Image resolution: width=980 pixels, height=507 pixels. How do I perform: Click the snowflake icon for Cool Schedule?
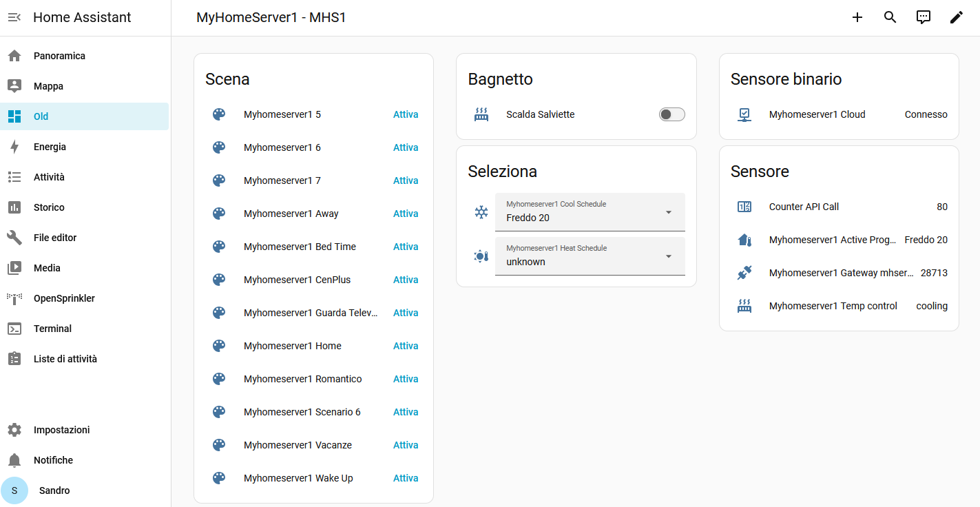pyautogui.click(x=481, y=212)
